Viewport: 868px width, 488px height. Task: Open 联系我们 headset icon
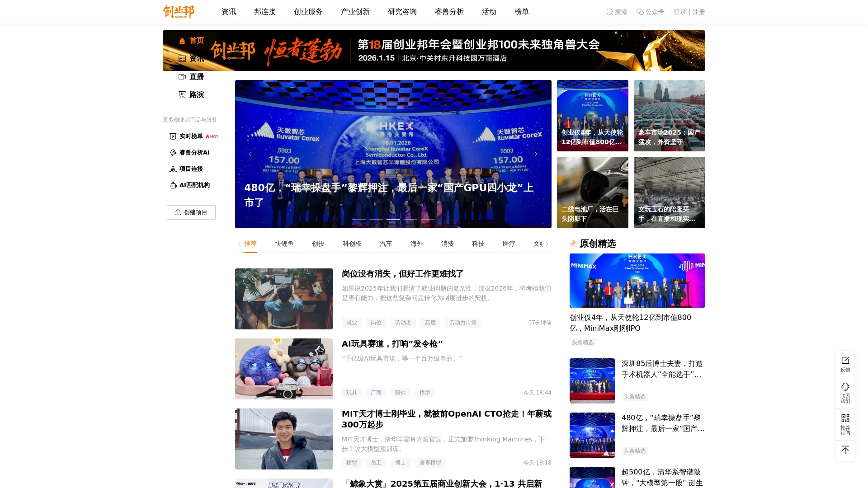845,392
